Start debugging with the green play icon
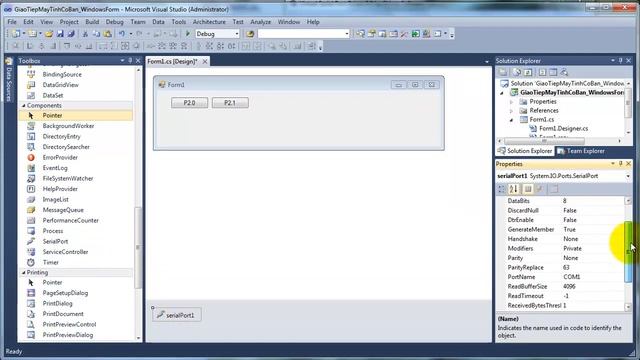 click(x=188, y=33)
